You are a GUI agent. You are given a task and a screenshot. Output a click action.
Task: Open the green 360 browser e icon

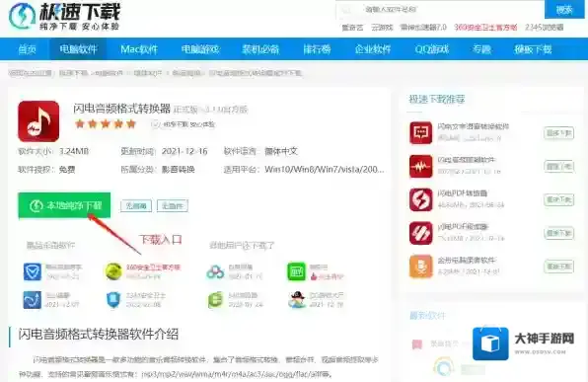tap(215, 300)
